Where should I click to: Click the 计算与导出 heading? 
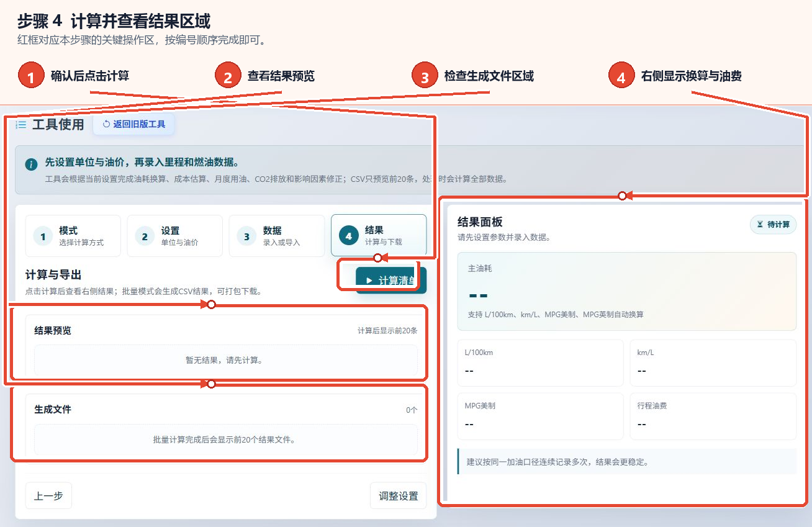[53, 274]
